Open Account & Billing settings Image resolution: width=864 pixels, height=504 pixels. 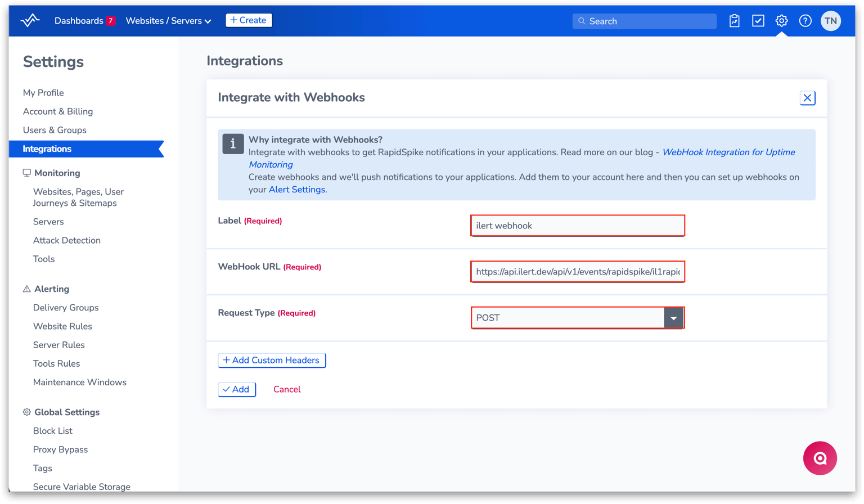[58, 111]
